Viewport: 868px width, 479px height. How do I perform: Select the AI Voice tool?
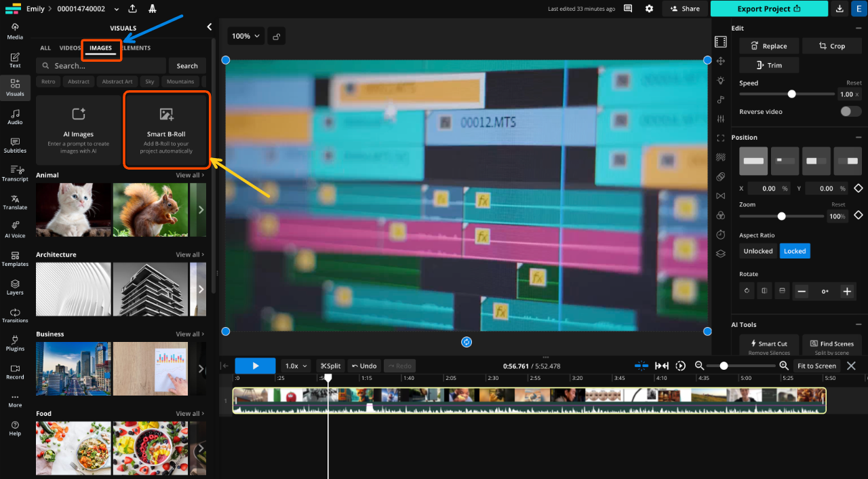[x=14, y=231]
